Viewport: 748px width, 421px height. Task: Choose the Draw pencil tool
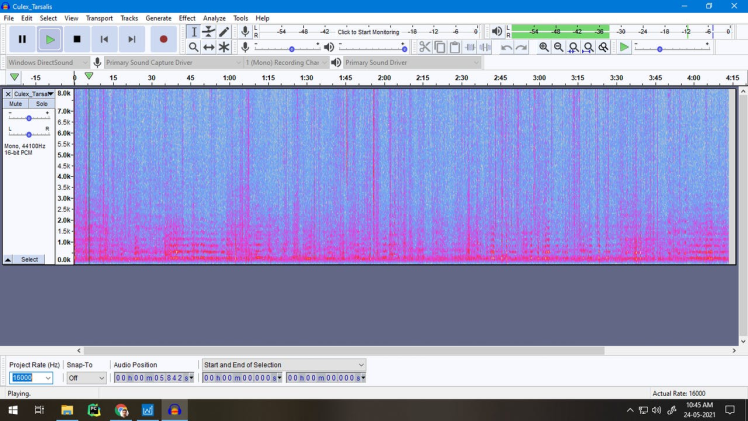[224, 32]
